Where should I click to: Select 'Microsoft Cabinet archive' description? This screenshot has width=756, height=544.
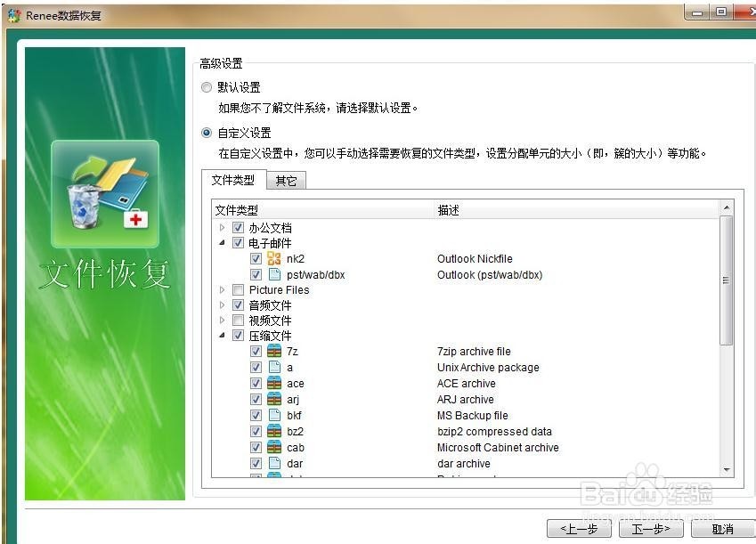point(498,447)
